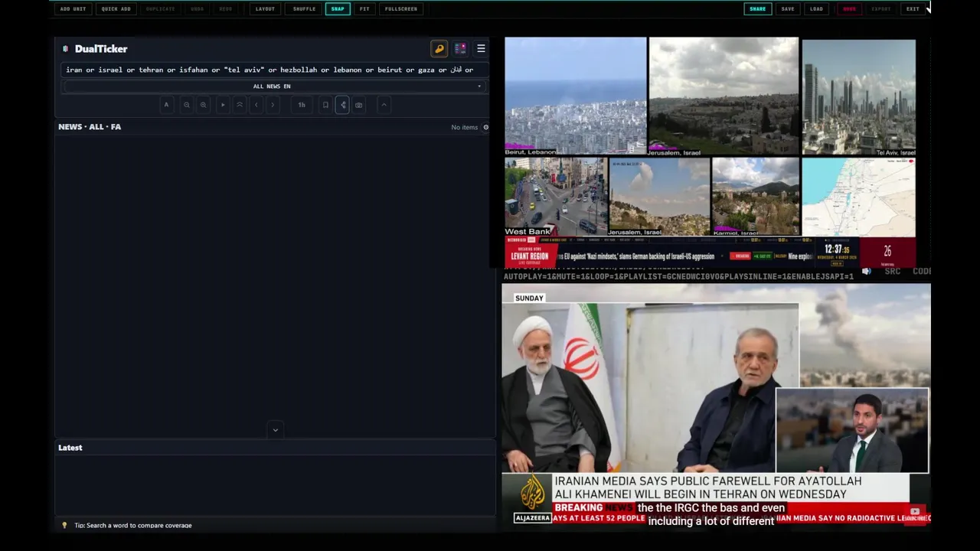
Task: Click the zoom in magnifier icon
Action: coord(203,105)
